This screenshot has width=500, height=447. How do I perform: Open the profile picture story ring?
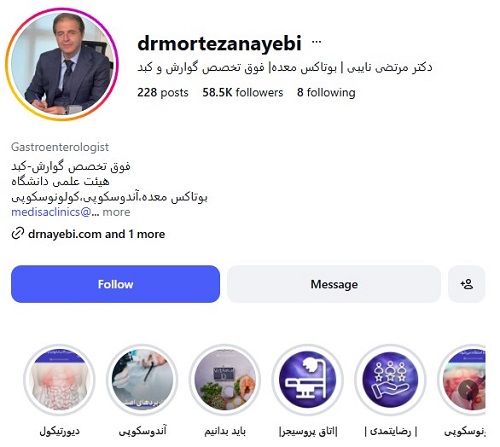pyautogui.click(x=62, y=64)
